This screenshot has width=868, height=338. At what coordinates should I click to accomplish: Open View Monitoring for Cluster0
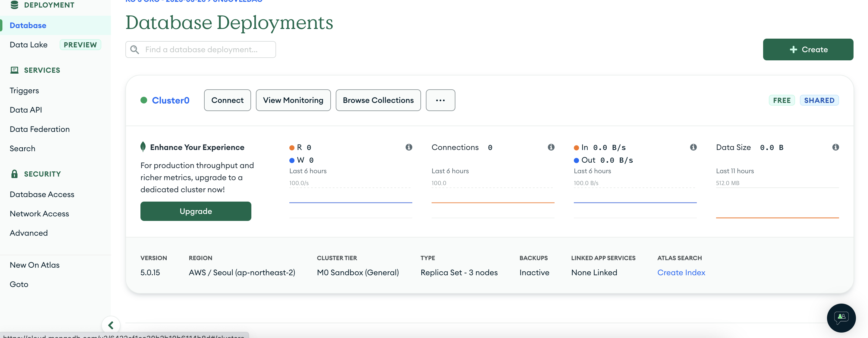[293, 100]
